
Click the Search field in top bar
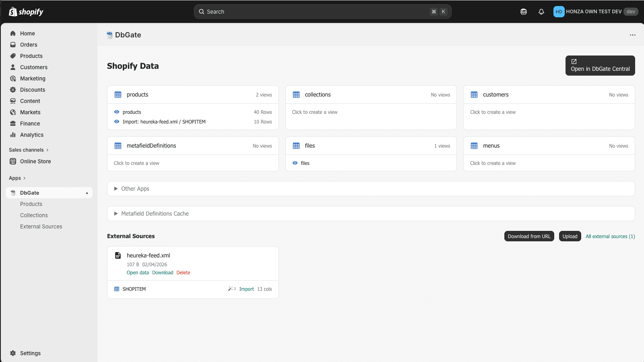click(322, 12)
